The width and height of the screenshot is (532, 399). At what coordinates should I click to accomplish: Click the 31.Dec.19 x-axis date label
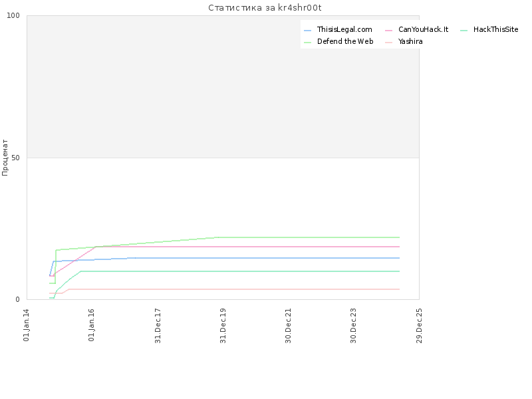(223, 325)
